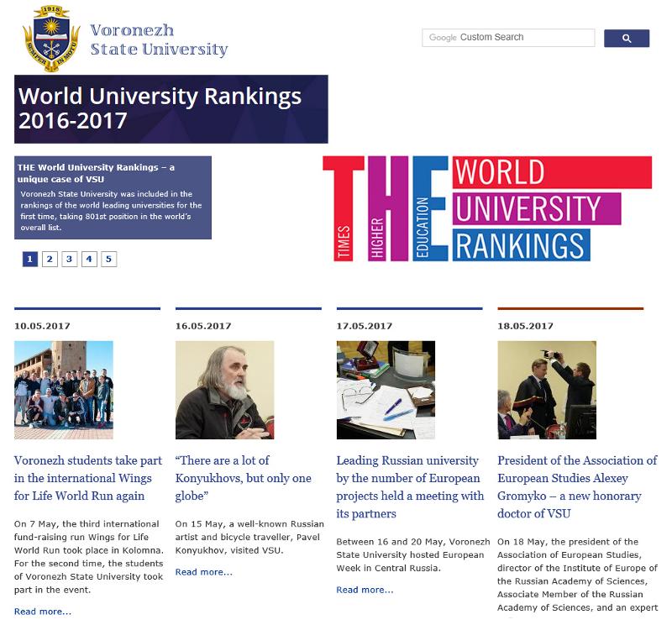Switch to slide 2 in the carousel
The height and width of the screenshot is (625, 672).
click(x=50, y=259)
